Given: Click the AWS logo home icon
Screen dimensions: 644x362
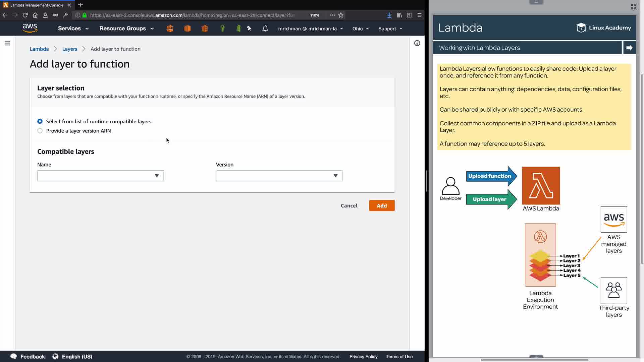Looking at the screenshot, I should [30, 28].
